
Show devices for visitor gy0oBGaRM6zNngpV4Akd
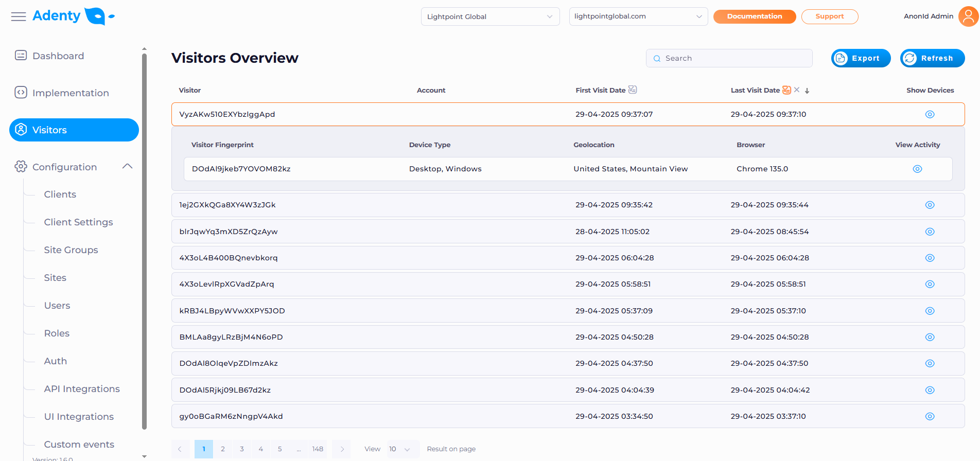pyautogui.click(x=930, y=416)
